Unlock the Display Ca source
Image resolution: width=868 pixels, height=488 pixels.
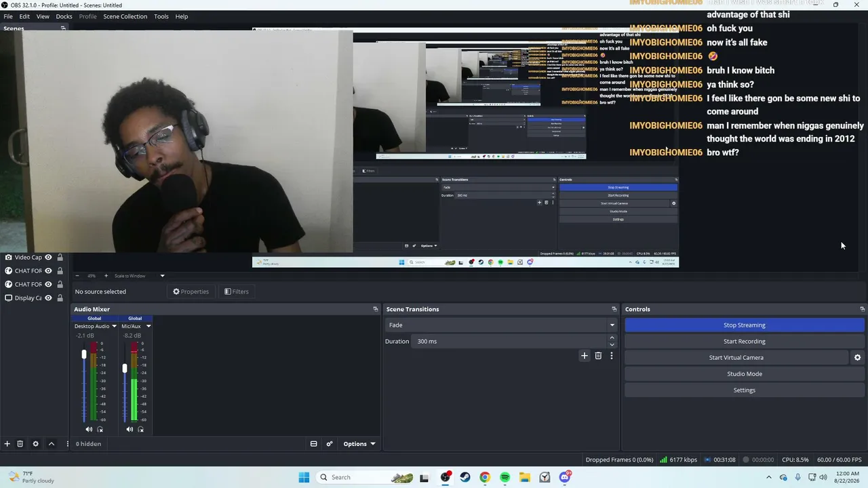[60, 298]
